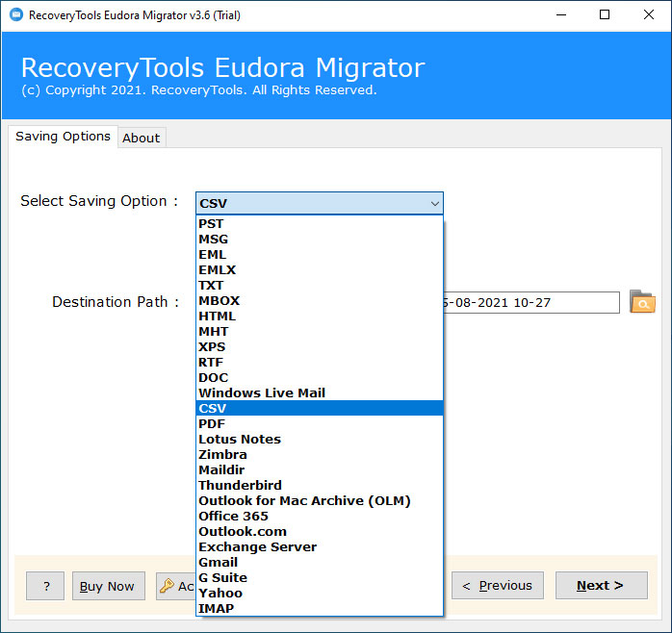
Task: Click the key icon on Activate button
Action: (x=167, y=586)
